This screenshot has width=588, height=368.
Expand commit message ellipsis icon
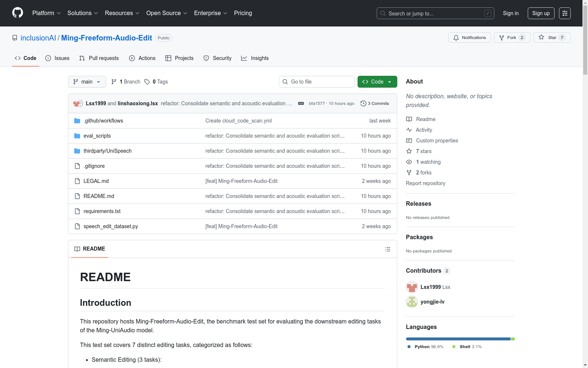[x=301, y=103]
